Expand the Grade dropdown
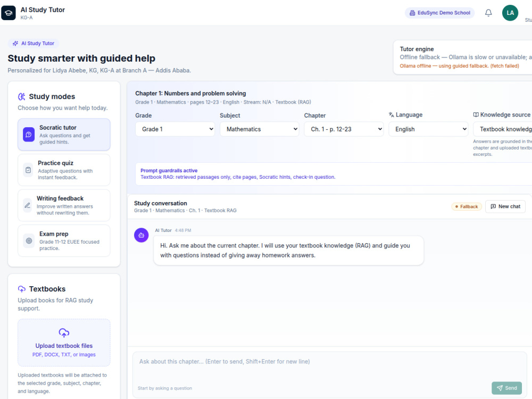The width and height of the screenshot is (532, 399). 175,129
